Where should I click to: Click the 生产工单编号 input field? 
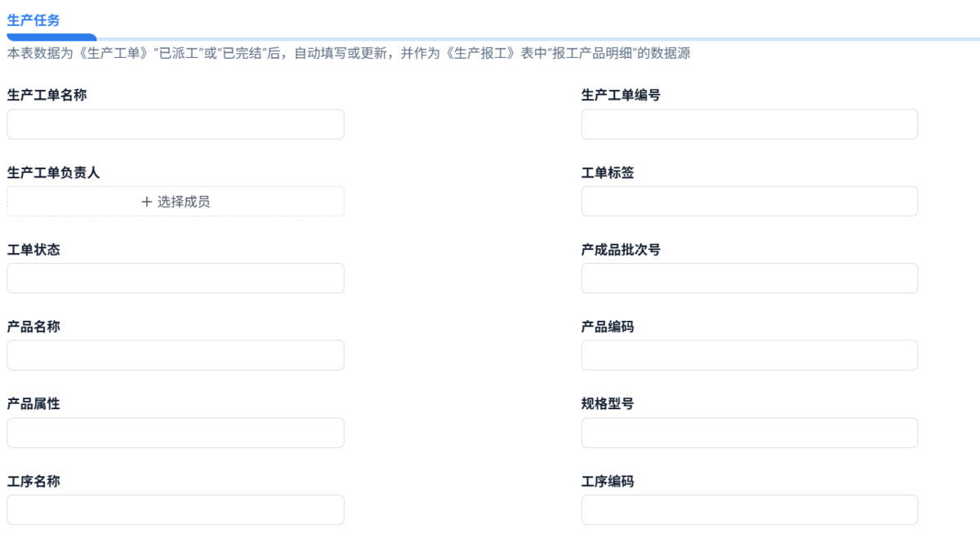pyautogui.click(x=749, y=124)
